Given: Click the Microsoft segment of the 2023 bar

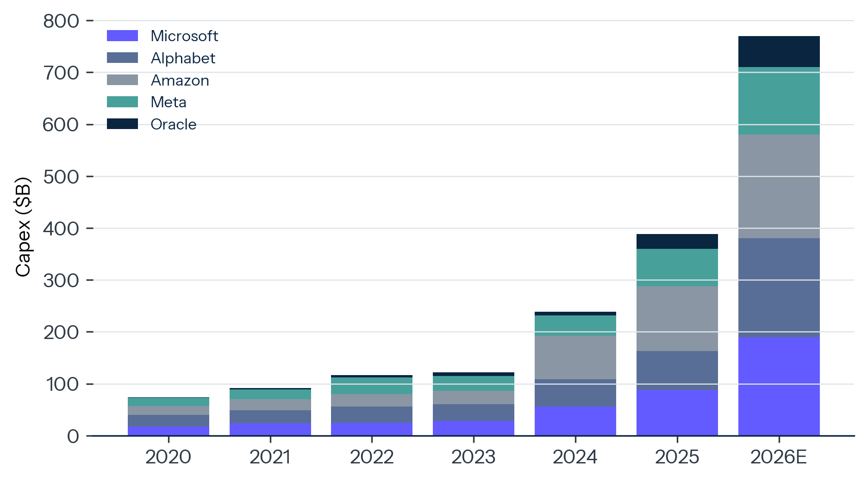Looking at the screenshot, I should click(x=474, y=428).
